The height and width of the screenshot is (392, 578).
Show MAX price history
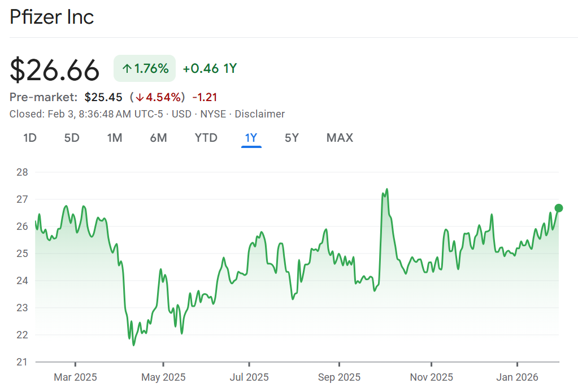(340, 138)
